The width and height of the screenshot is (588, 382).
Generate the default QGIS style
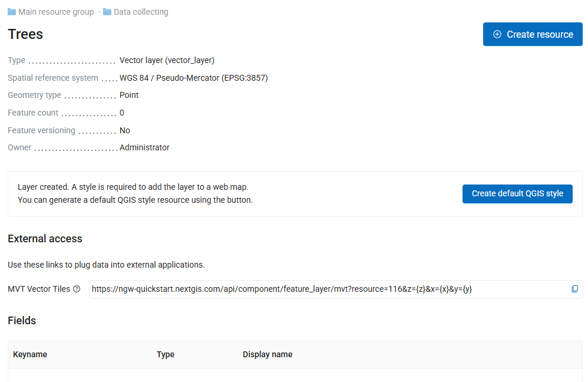coord(517,193)
